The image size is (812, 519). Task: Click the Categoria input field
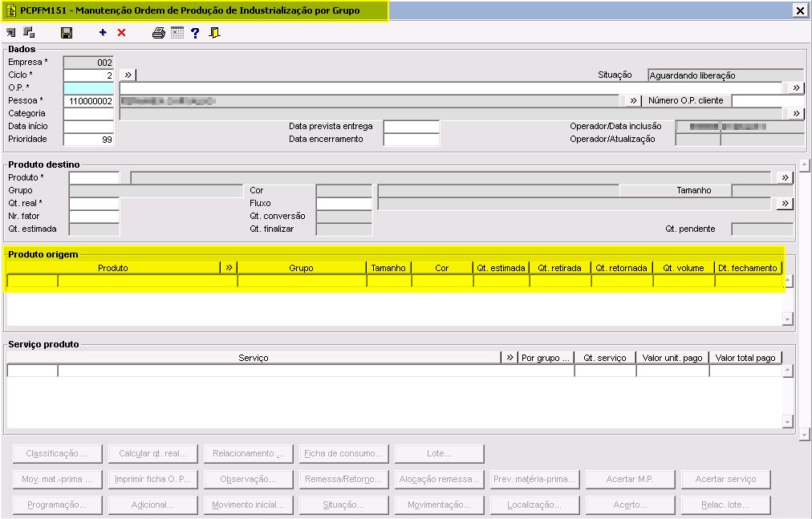(x=88, y=113)
